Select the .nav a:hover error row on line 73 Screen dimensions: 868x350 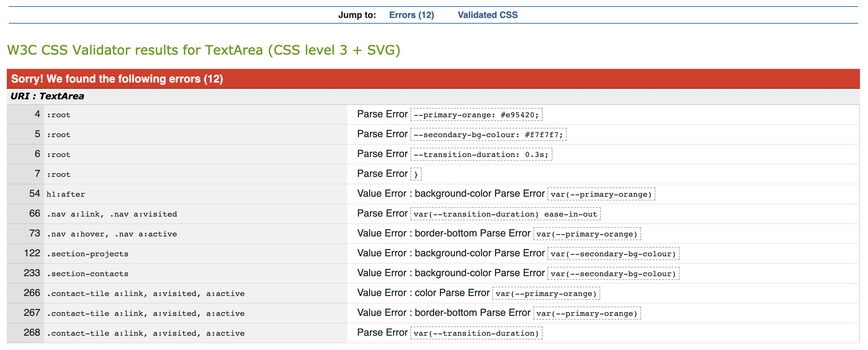(111, 233)
